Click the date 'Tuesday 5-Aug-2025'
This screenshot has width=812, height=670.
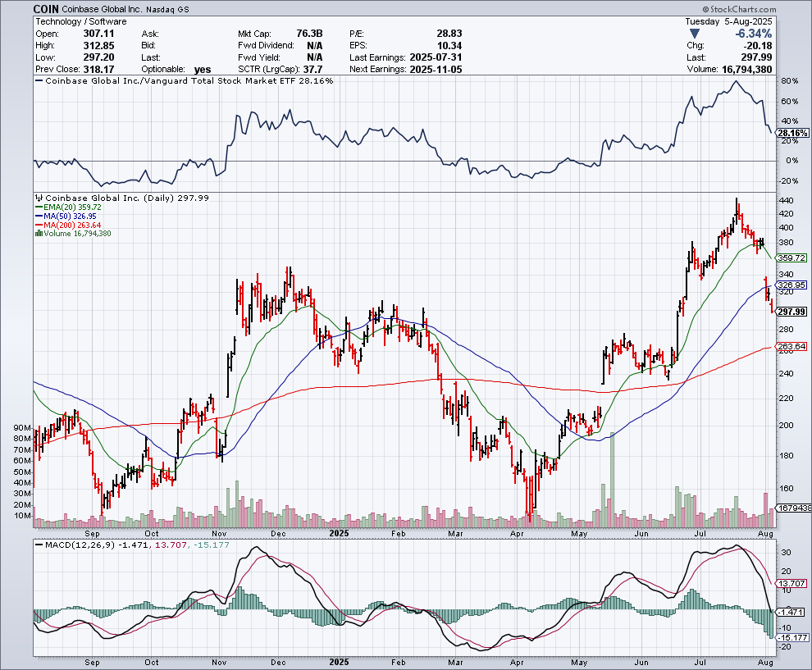(728, 22)
